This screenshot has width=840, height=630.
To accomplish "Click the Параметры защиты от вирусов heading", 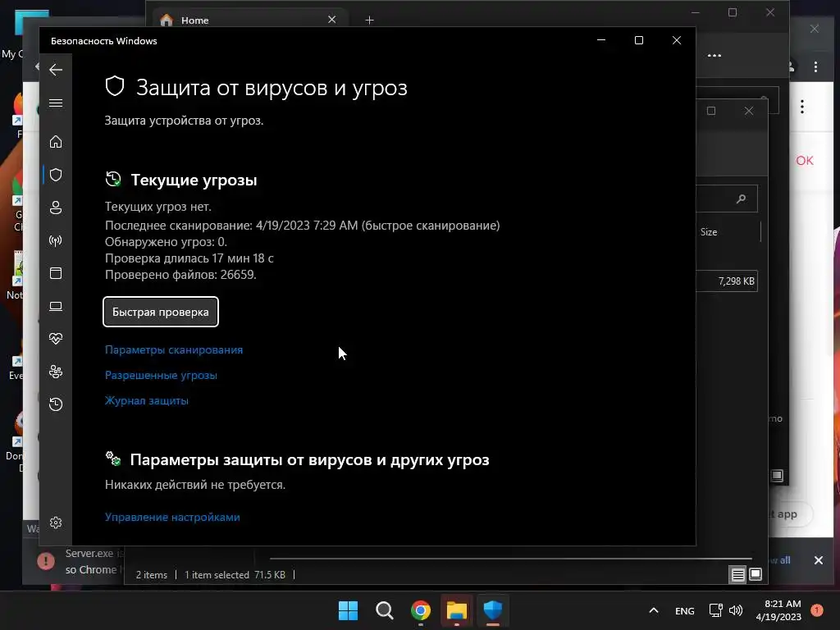I will pos(309,459).
